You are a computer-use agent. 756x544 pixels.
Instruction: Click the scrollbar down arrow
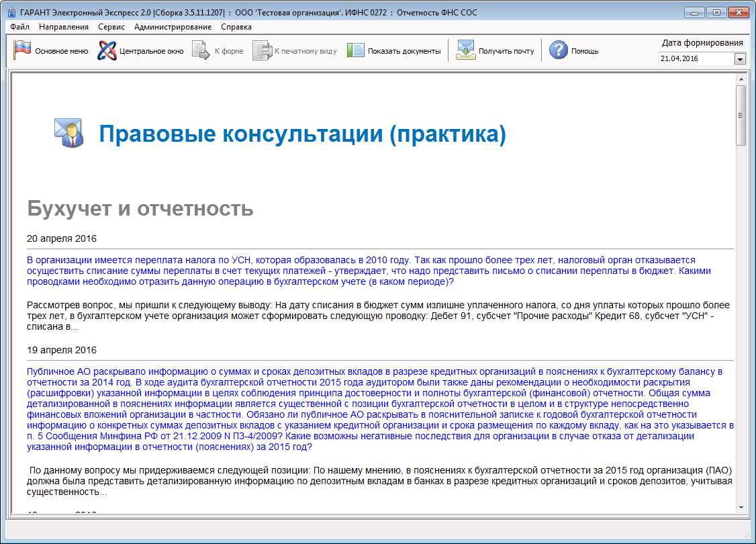(x=741, y=507)
